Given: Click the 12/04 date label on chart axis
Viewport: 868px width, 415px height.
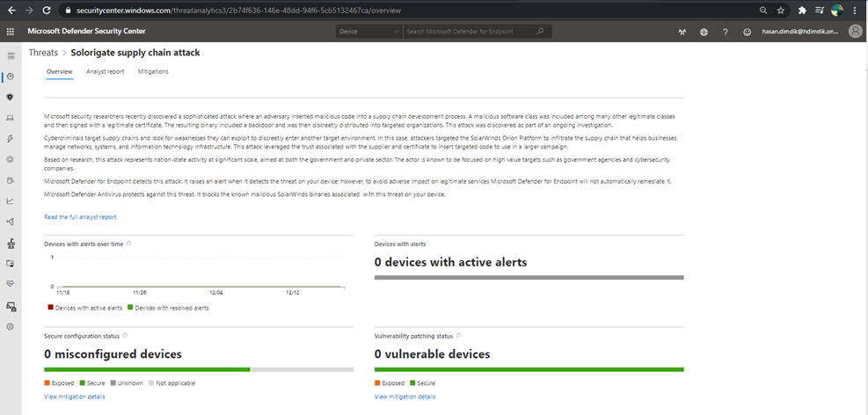Looking at the screenshot, I should point(216,292).
